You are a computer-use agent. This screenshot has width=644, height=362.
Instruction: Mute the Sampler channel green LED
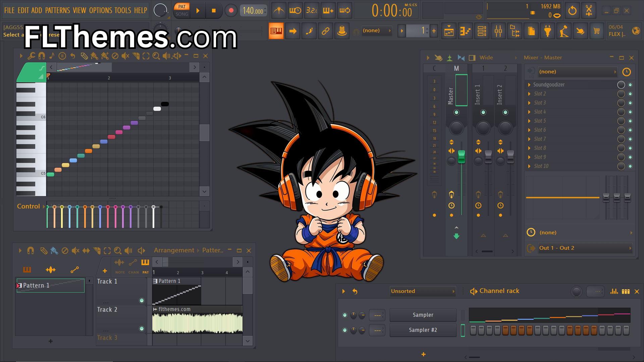pos(344,315)
